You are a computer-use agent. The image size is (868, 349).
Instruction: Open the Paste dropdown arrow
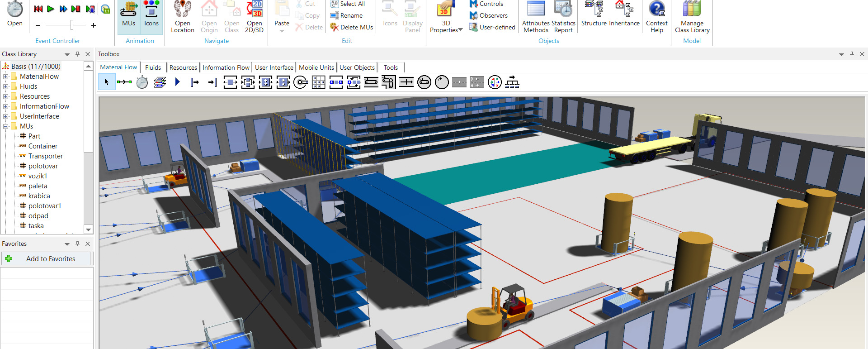tap(282, 31)
